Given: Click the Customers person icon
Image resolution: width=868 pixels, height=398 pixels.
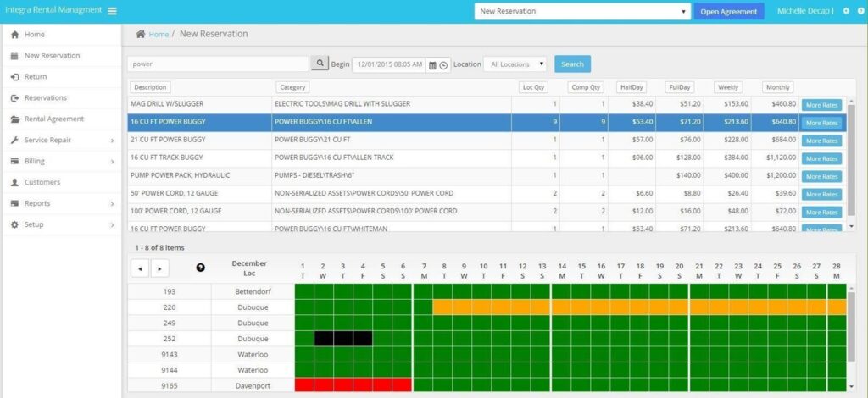Looking at the screenshot, I should tap(15, 182).
